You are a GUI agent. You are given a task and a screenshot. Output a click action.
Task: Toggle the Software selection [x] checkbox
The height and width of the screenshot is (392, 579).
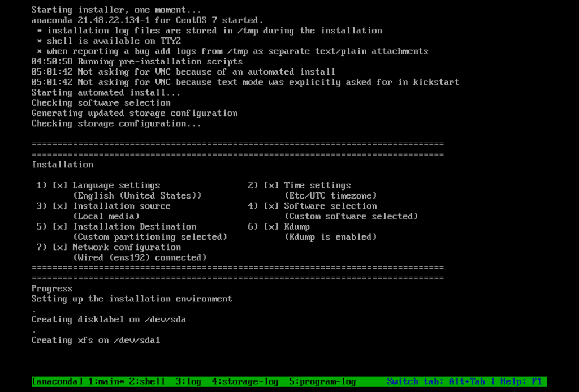tap(271, 206)
